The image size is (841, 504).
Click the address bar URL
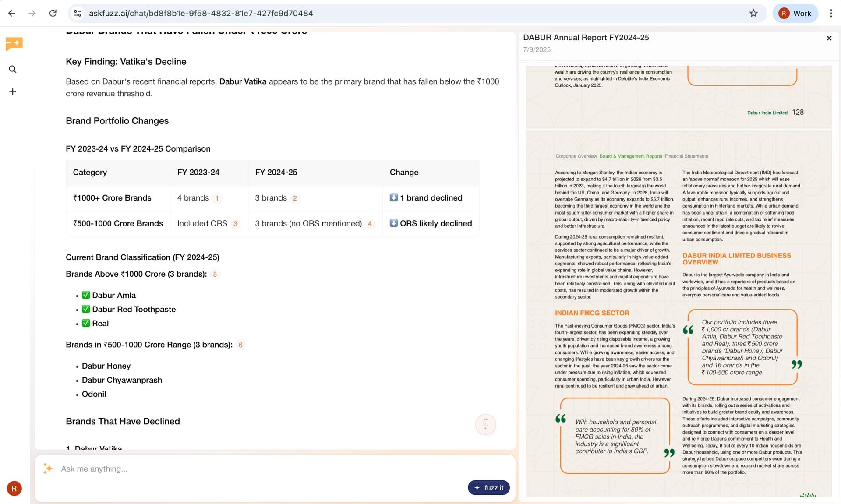[201, 13]
